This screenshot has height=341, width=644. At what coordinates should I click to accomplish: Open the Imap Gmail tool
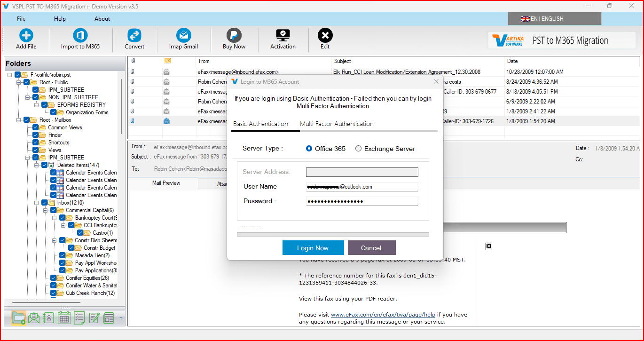click(183, 36)
